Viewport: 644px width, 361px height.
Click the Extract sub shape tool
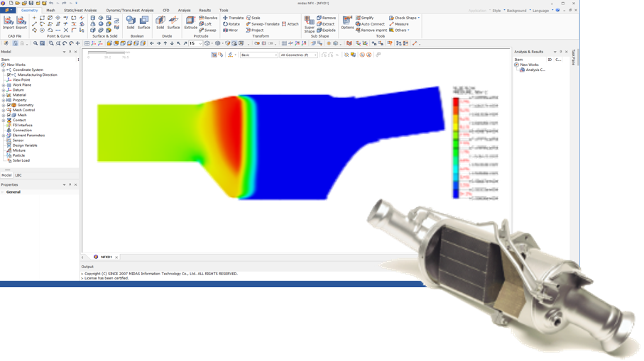pos(326,24)
